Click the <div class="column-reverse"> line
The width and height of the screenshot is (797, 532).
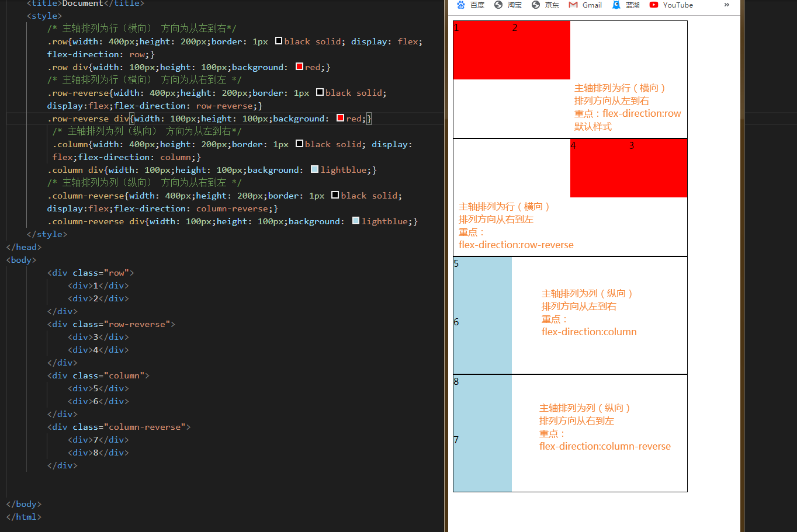click(119, 427)
